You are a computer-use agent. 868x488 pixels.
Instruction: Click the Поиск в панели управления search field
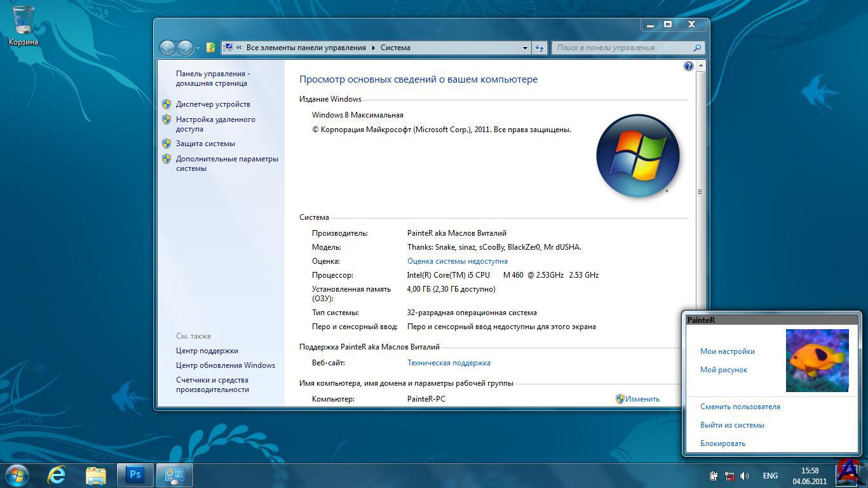click(x=623, y=48)
